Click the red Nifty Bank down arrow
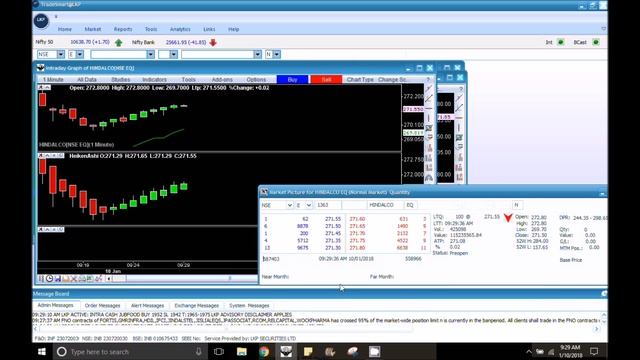This screenshot has width=640, height=360. pyautogui.click(x=213, y=42)
